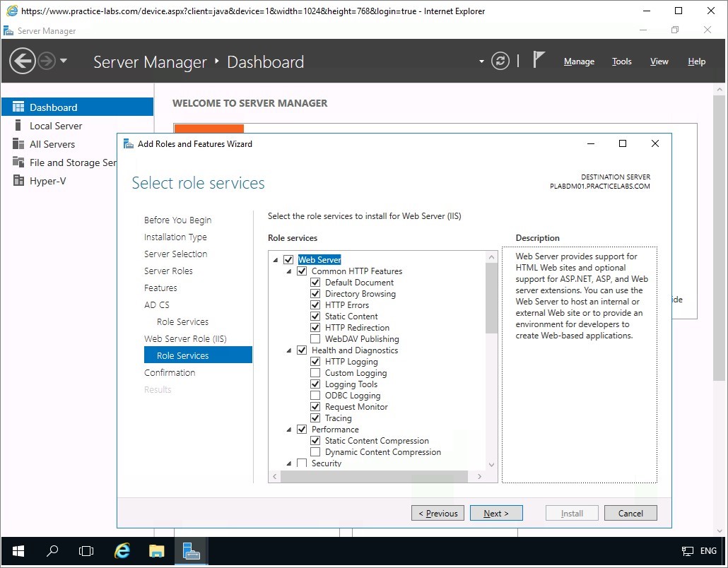The width and height of the screenshot is (728, 568).
Task: Click Server Manager taskbar icon
Action: [x=191, y=551]
